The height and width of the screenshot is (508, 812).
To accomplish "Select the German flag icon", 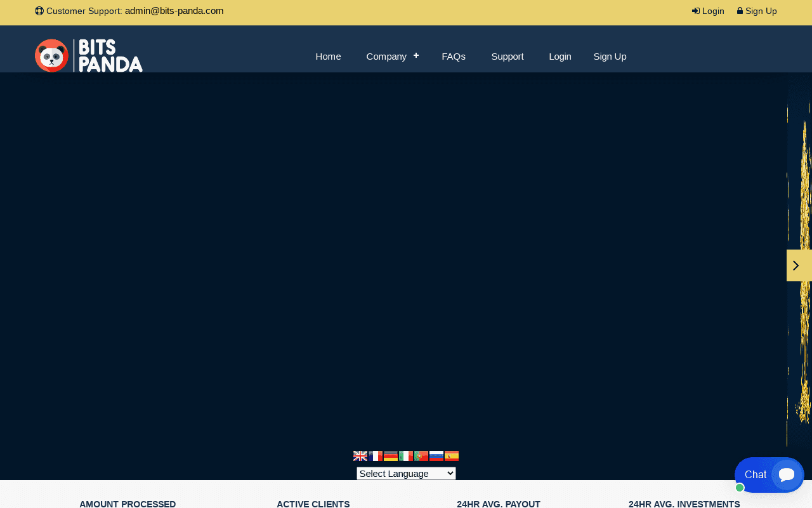I will 391,456.
